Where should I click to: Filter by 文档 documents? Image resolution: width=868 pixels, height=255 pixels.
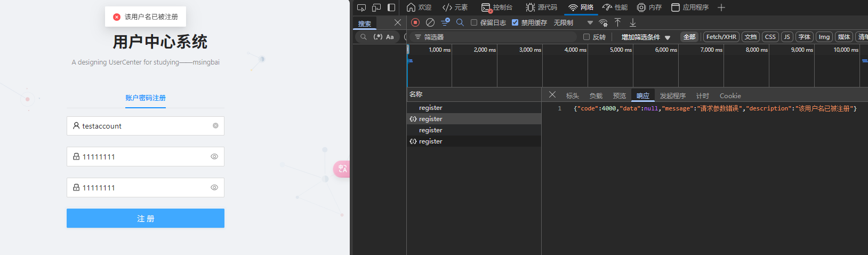pos(751,37)
